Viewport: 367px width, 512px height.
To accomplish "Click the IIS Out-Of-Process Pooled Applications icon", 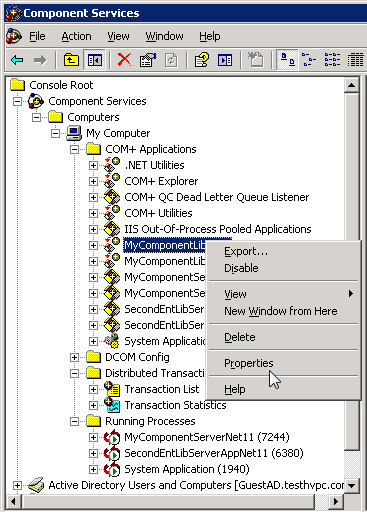I will 112,229.
